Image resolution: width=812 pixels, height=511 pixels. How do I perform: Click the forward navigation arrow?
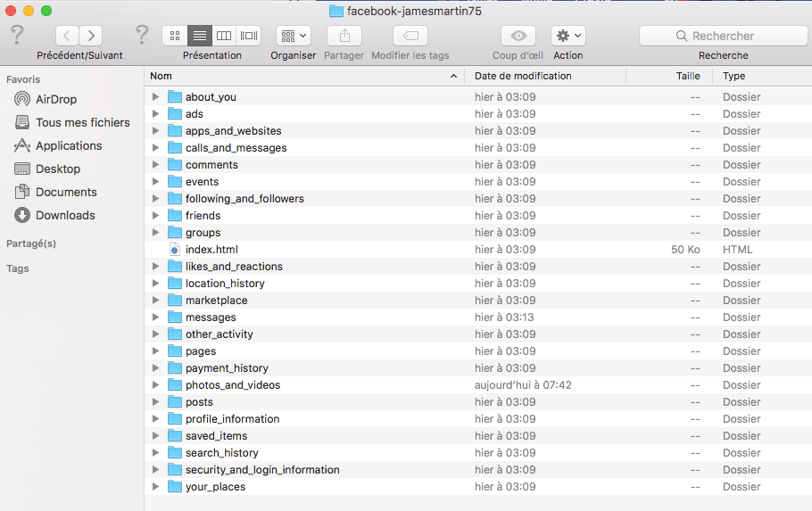(x=90, y=36)
